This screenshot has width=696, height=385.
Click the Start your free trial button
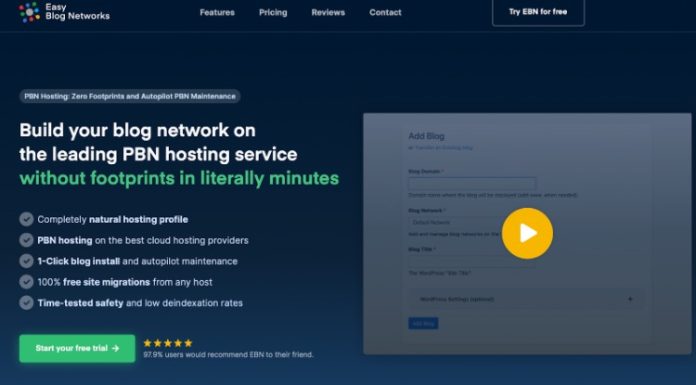(x=77, y=348)
